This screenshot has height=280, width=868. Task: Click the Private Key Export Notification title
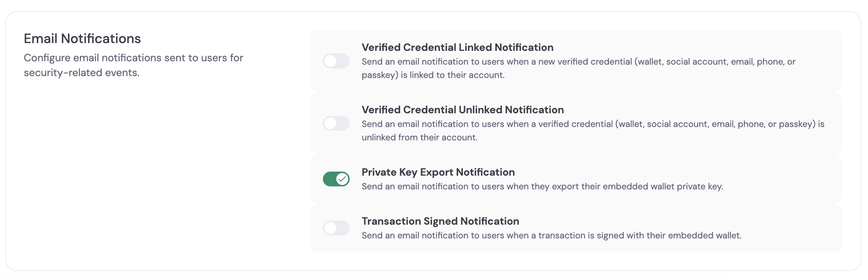click(x=438, y=172)
